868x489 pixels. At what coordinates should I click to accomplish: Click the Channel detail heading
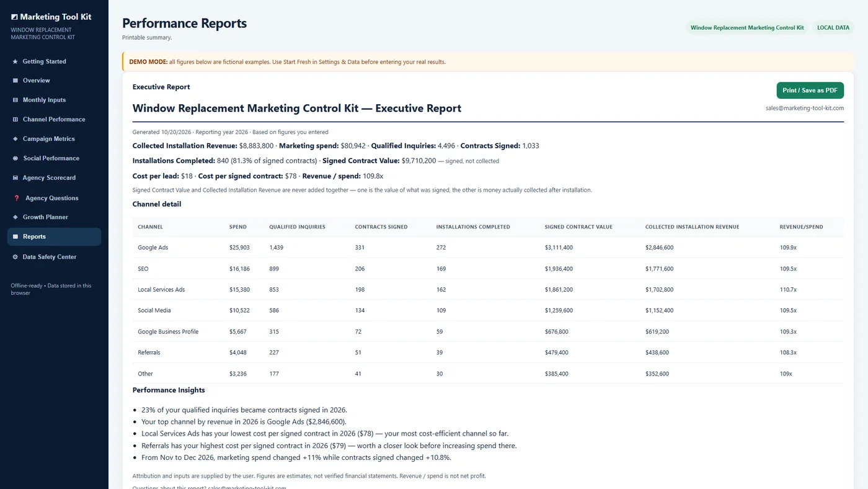pos(157,204)
